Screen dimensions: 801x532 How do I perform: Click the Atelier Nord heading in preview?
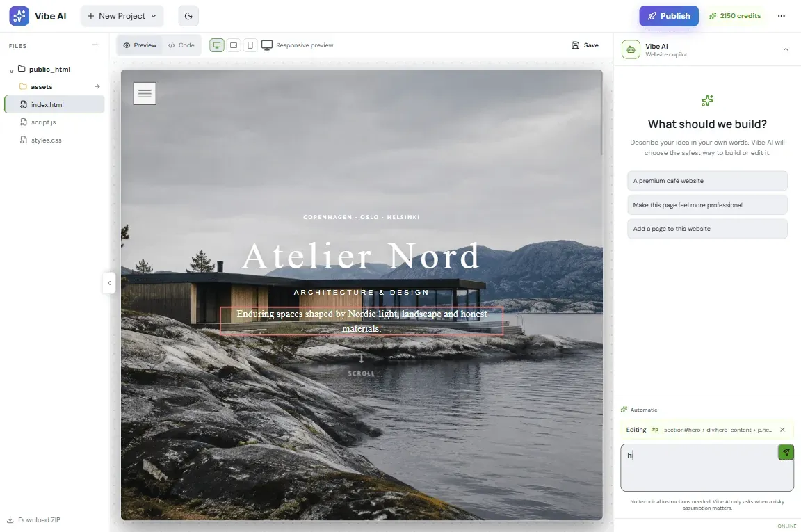click(x=361, y=256)
